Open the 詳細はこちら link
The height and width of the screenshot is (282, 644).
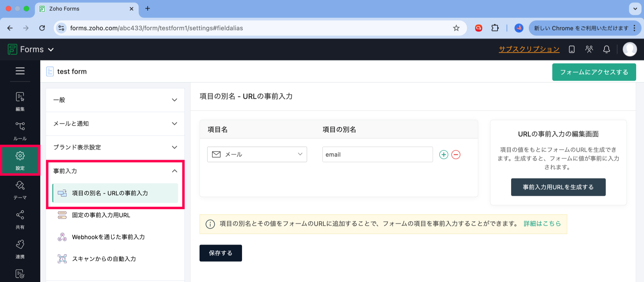(542, 223)
